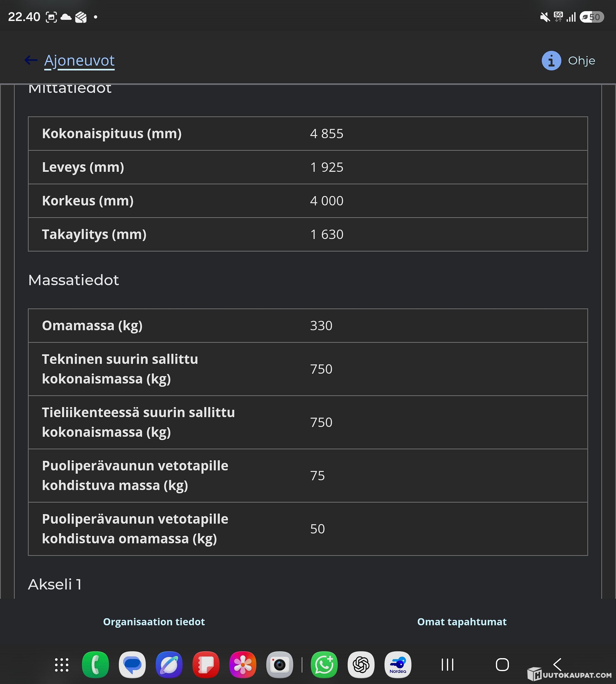Open the Gallery flower icon
This screenshot has width=616, height=684.
(x=243, y=665)
